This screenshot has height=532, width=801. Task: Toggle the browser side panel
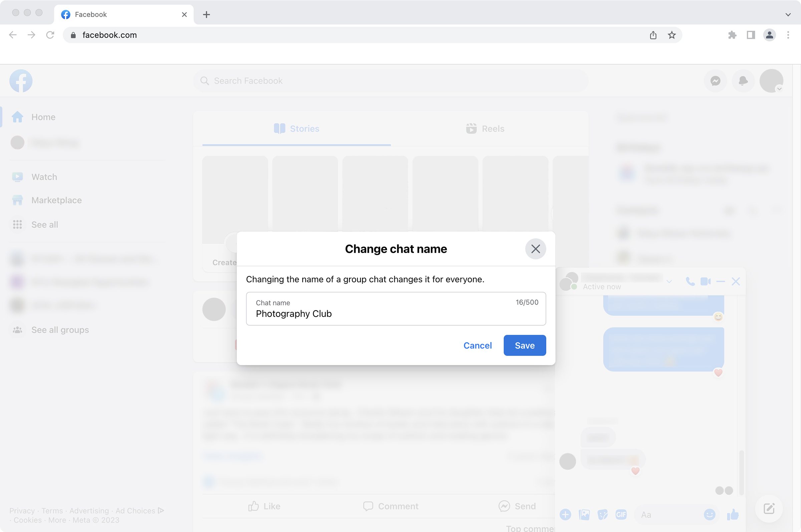point(751,35)
